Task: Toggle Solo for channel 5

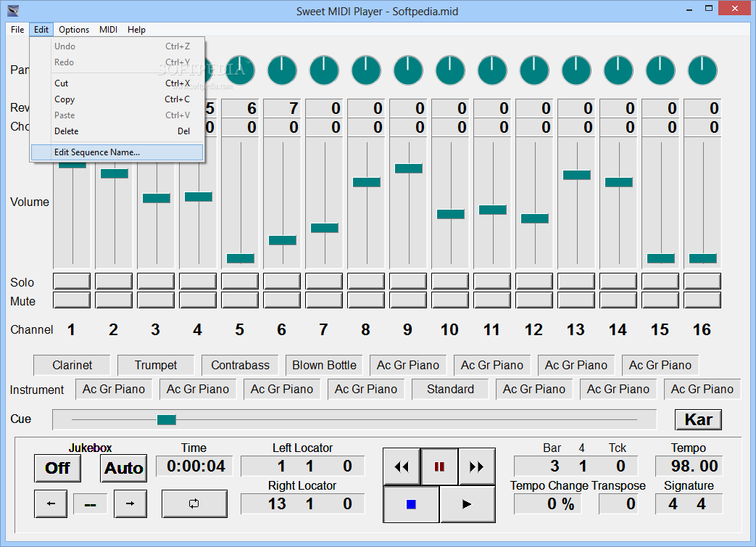Action: [x=240, y=281]
